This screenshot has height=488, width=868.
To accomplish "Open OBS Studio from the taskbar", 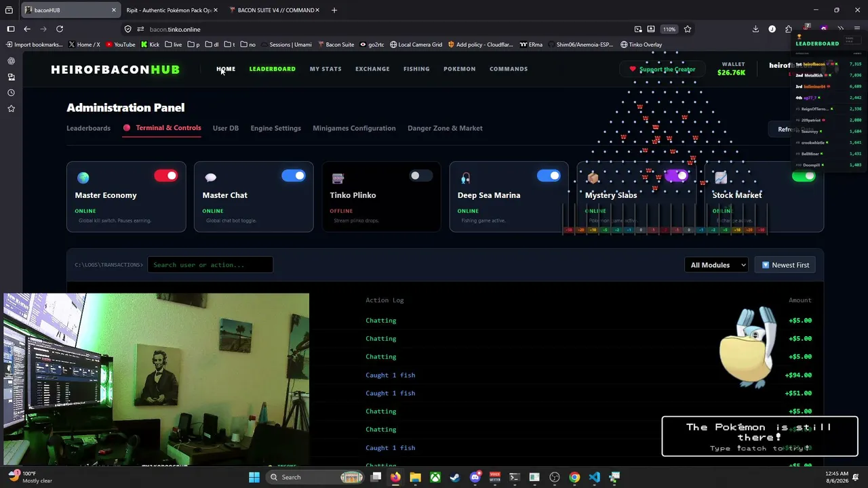I will click(x=555, y=477).
